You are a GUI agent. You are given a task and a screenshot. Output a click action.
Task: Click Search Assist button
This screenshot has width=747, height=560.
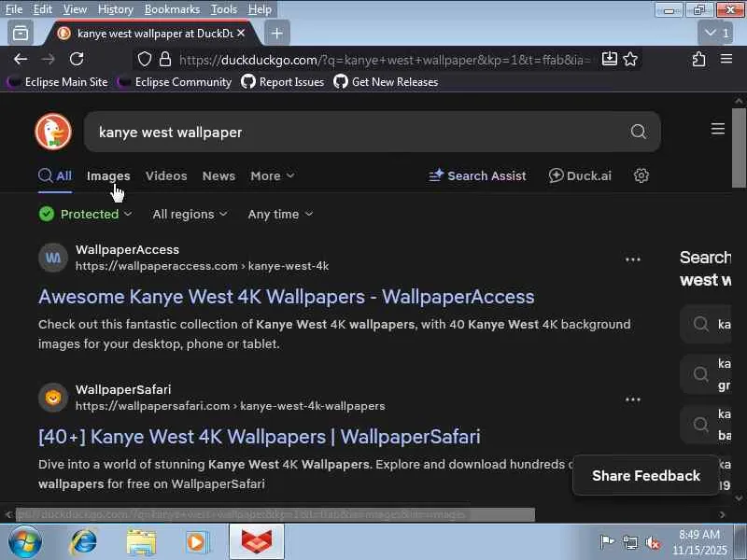(x=477, y=175)
